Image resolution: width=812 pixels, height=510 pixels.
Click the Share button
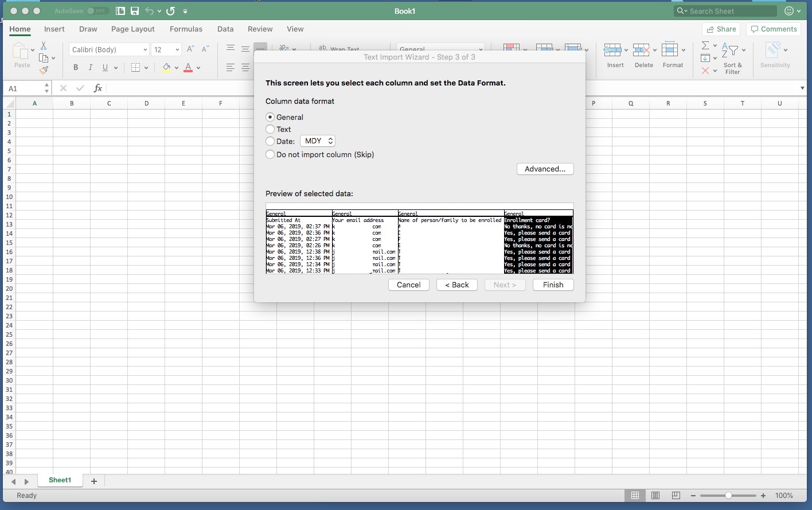coord(721,29)
